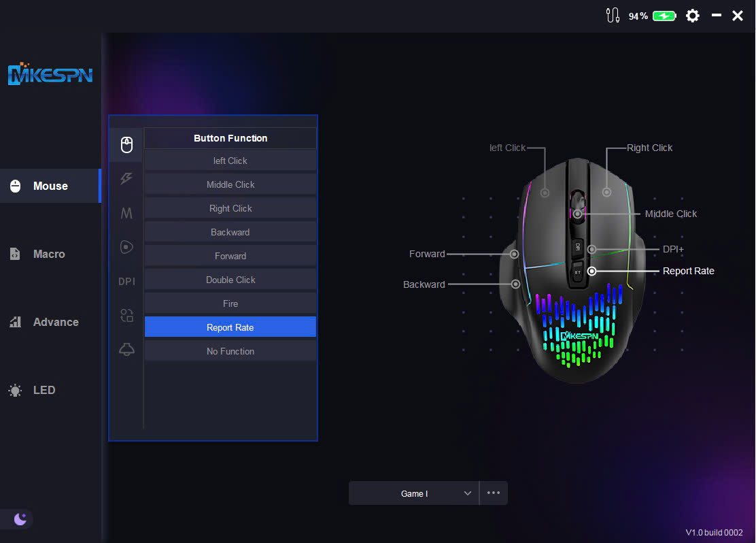The width and height of the screenshot is (756, 543).
Task: Open the M macro category icon
Action: click(126, 213)
